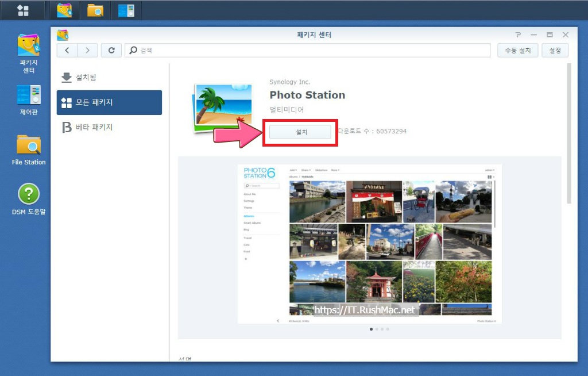Screen dimensions: 588x376
Task: Select 설치됨 in the sidebar
Action: pyautogui.click(x=109, y=78)
